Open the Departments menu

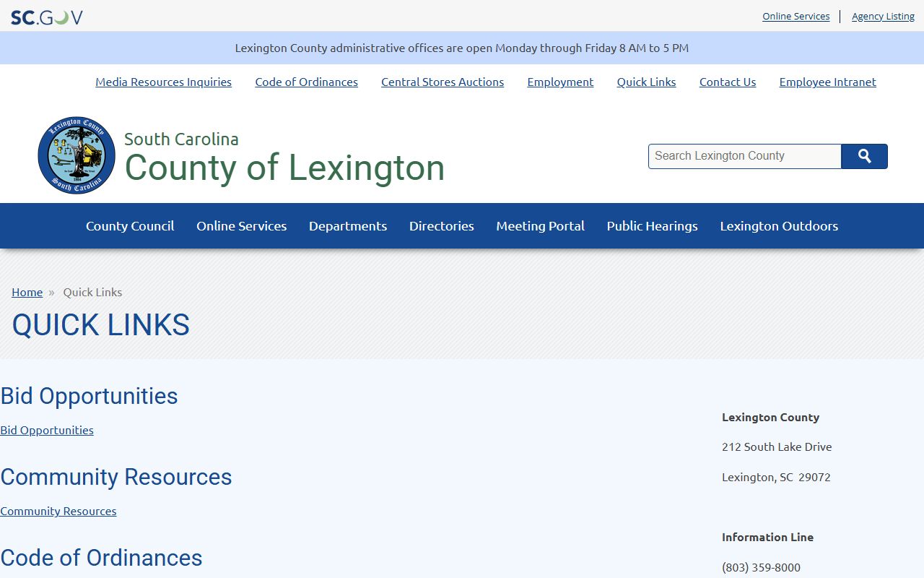pos(348,226)
